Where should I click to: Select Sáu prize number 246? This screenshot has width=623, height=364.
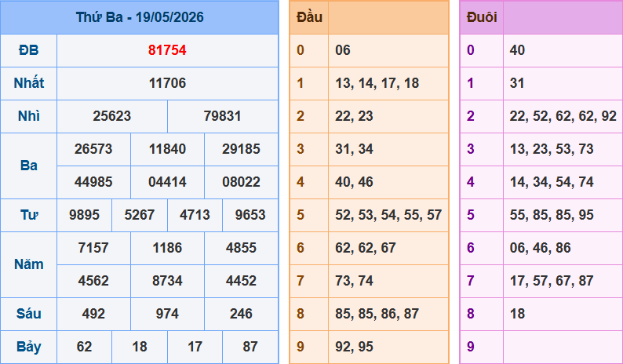241,314
